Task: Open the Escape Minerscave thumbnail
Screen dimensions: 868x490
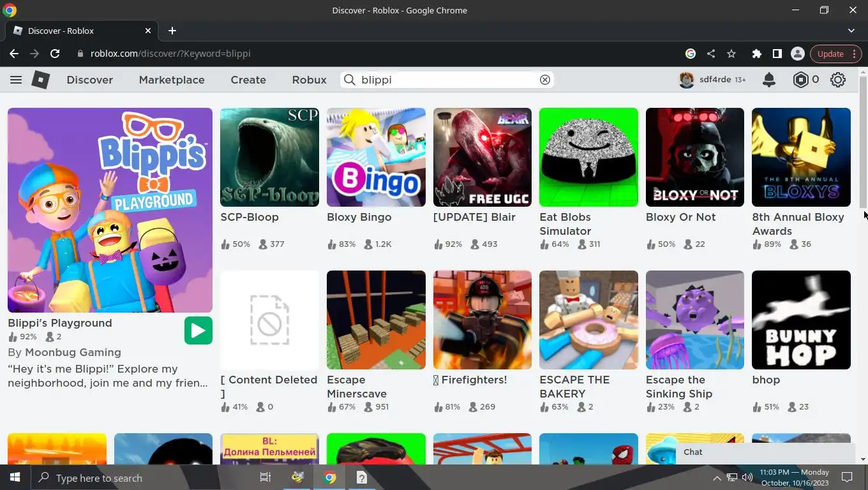Action: 376,320
